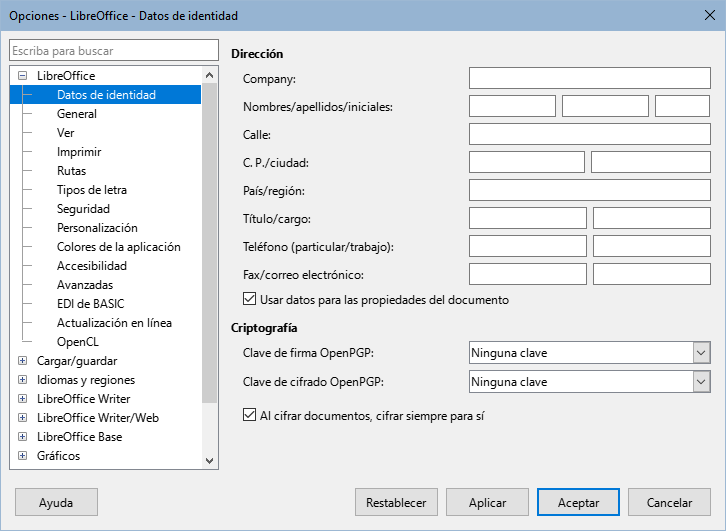Open the Clave de cifrado OpenPGP dropdown

tap(701, 382)
